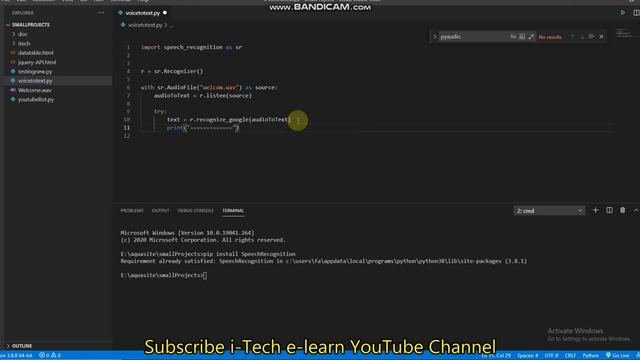640x360 pixels.
Task: Create a new terminal with plus icon
Action: tap(596, 210)
